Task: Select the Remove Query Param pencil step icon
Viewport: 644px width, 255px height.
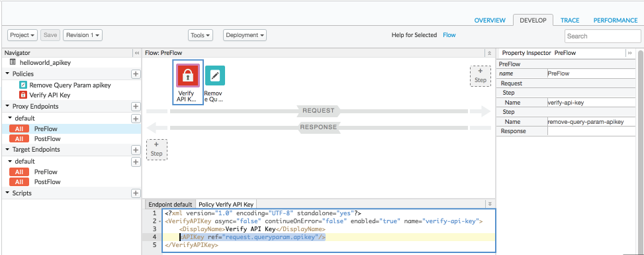Action: click(215, 76)
